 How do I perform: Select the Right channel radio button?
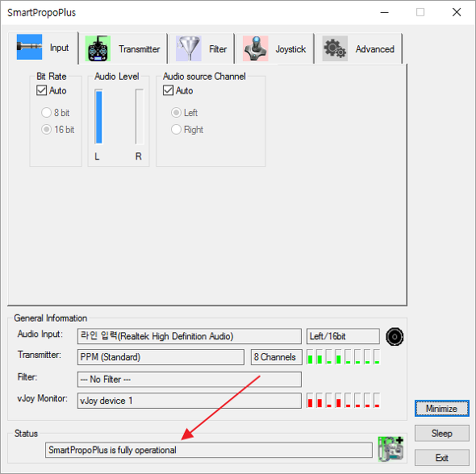[x=176, y=130]
